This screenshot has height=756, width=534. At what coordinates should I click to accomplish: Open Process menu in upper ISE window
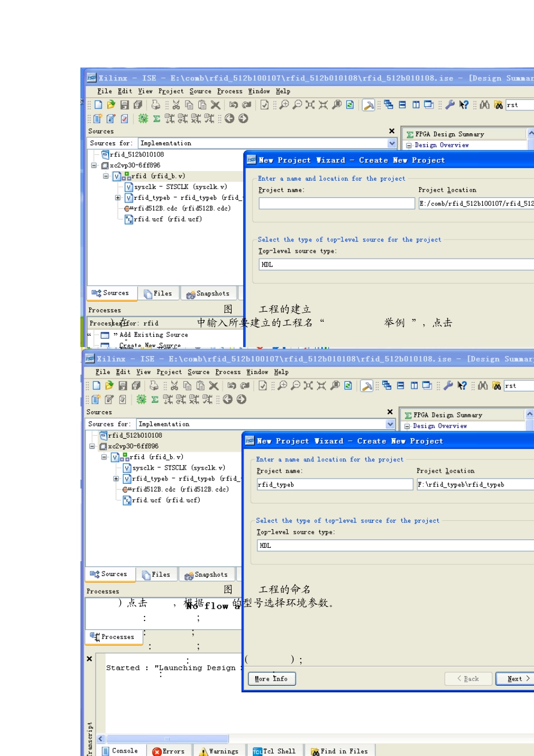[x=230, y=91]
